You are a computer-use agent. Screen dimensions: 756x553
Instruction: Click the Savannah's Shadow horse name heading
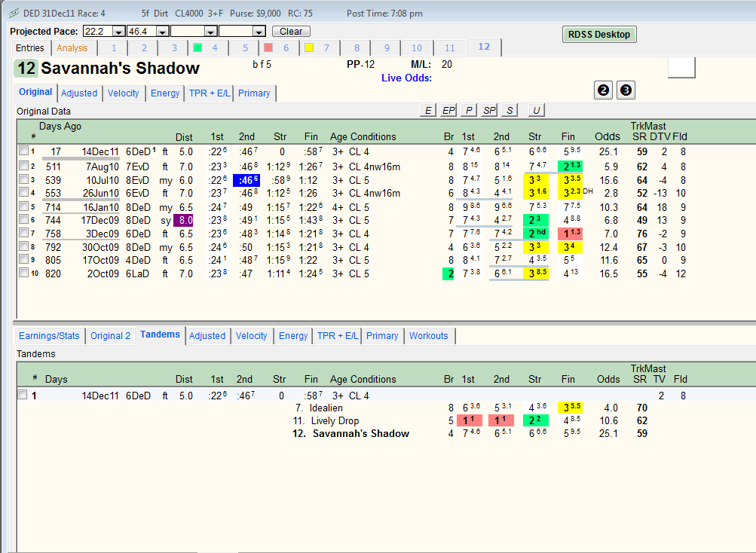point(120,68)
